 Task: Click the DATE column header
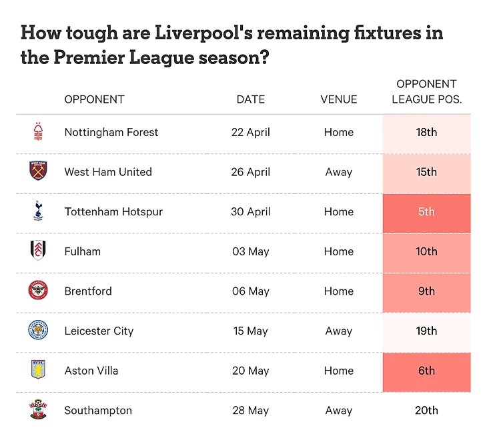251,99
